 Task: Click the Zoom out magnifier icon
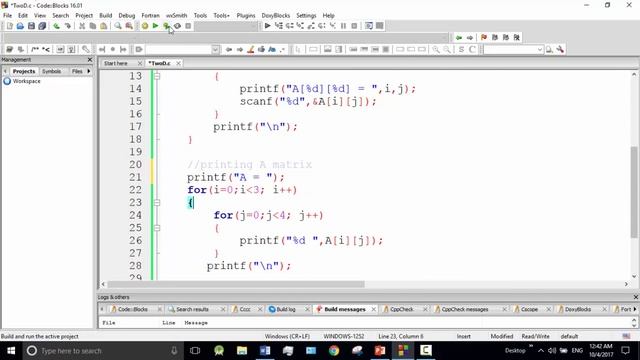click(447, 49)
